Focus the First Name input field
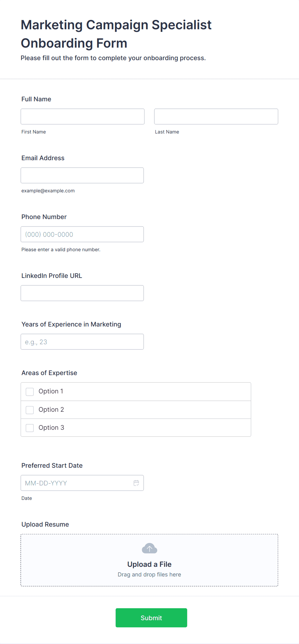The image size is (299, 644). click(x=83, y=116)
